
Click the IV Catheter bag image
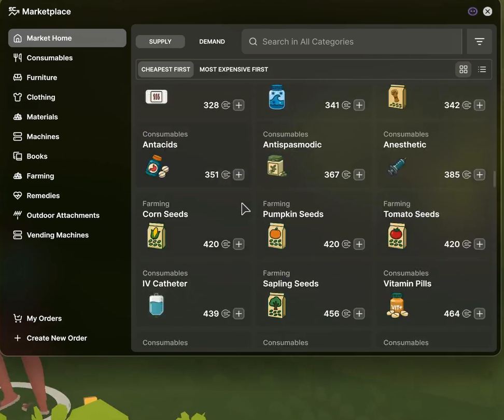[156, 305]
